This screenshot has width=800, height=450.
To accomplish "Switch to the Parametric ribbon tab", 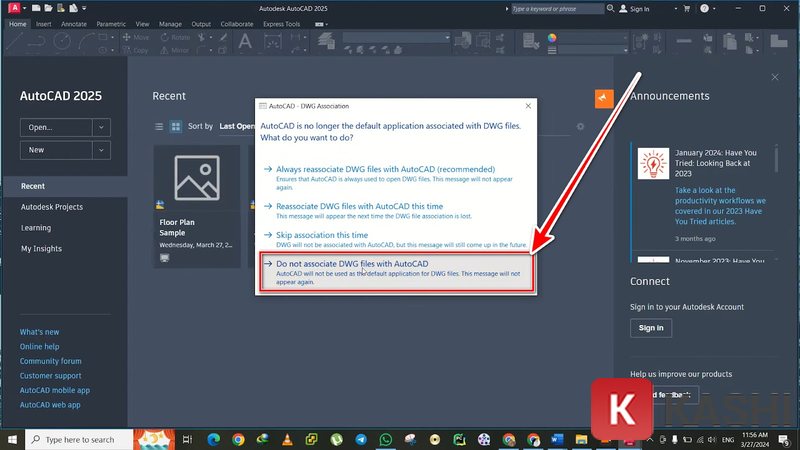I will (x=111, y=24).
